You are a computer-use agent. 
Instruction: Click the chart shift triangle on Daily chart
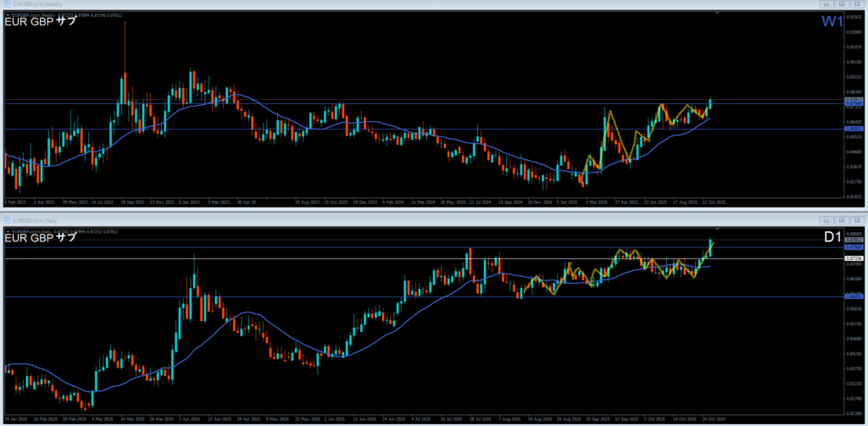click(718, 229)
